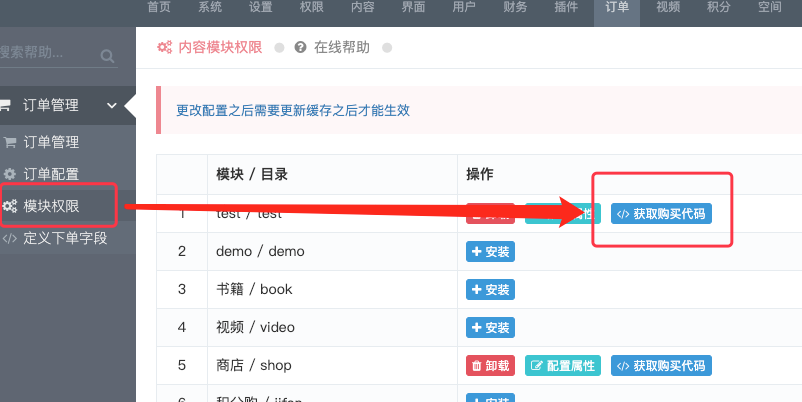802x402 pixels.
Task: Click the question mark help icon
Action: 300,47
